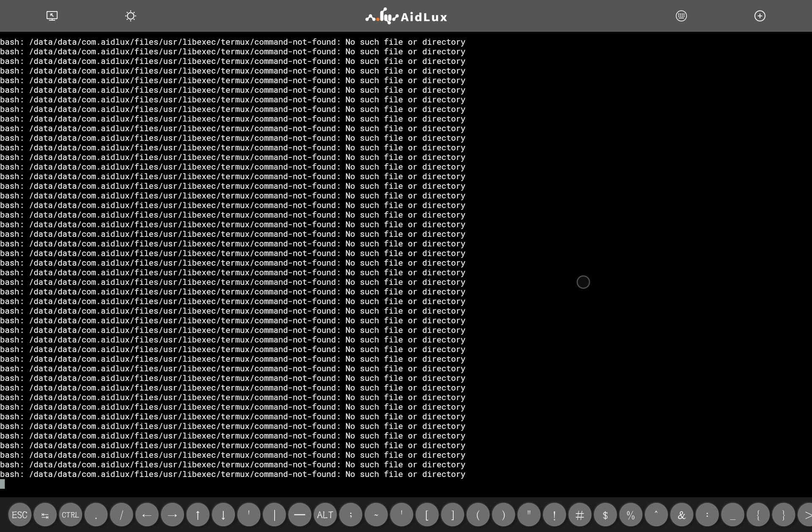This screenshot has height=532, width=812.
Task: Tap the hash symbol key
Action: (579, 515)
